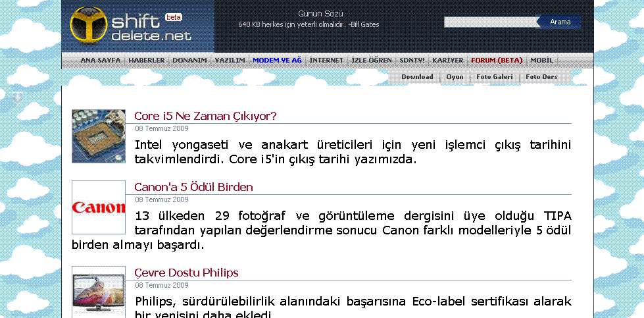Click the Core i5 article summary text
Viewport: 644px width, 318px height.
tap(353, 151)
